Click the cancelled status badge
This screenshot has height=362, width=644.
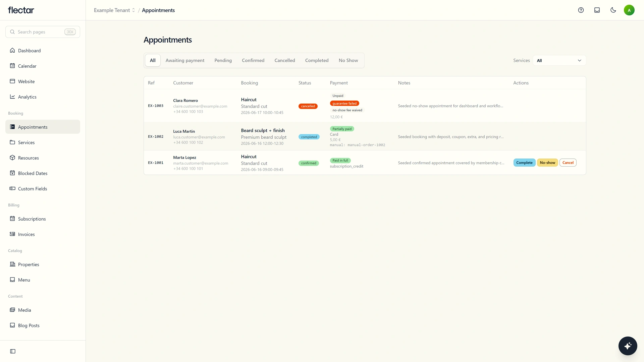click(308, 106)
